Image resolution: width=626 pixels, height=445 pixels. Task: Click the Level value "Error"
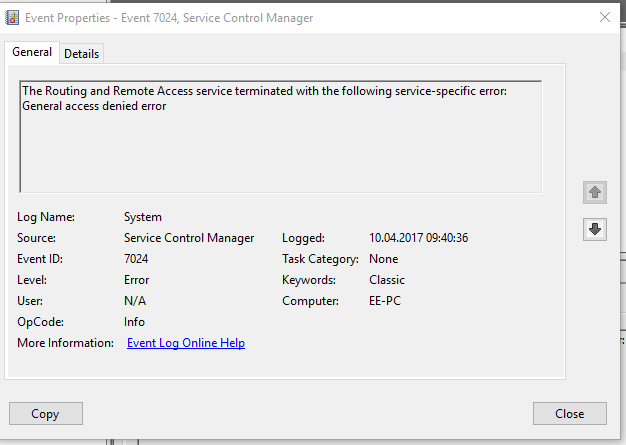pyautogui.click(x=137, y=280)
